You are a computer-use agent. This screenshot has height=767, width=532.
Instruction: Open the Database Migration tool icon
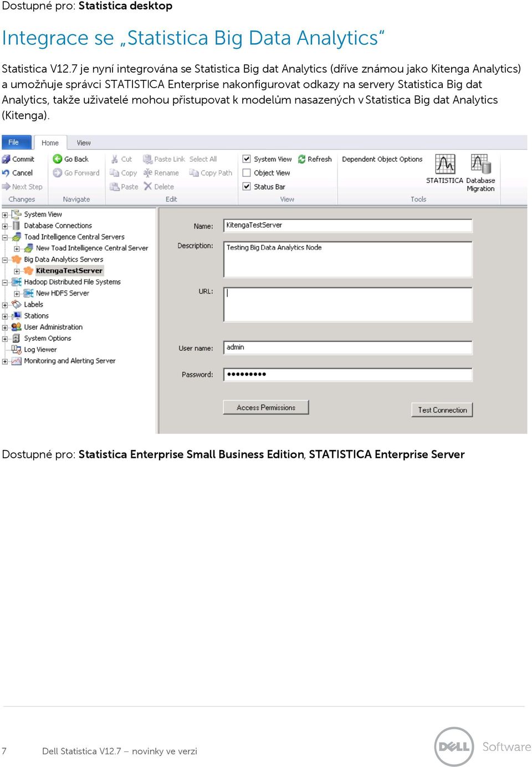coord(480,165)
